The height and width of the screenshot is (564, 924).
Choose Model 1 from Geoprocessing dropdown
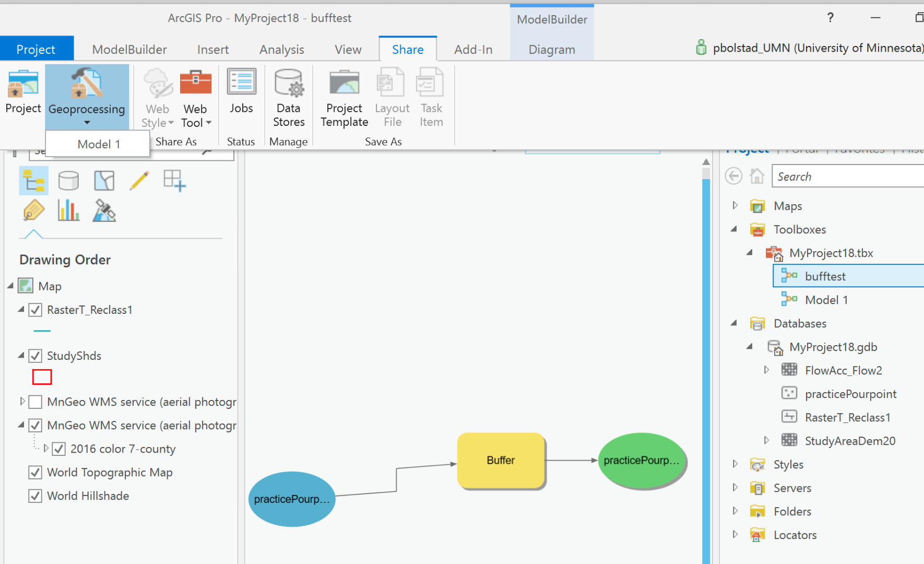click(x=98, y=144)
